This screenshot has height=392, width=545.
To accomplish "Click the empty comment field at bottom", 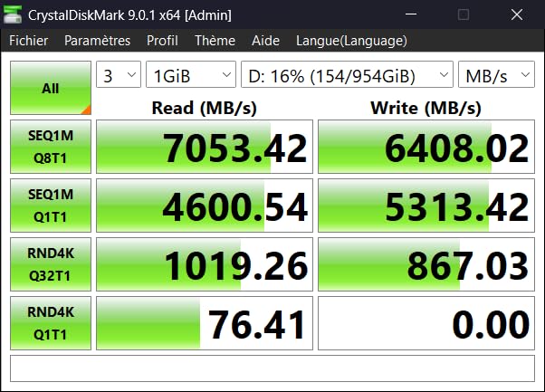I will tap(272, 368).
